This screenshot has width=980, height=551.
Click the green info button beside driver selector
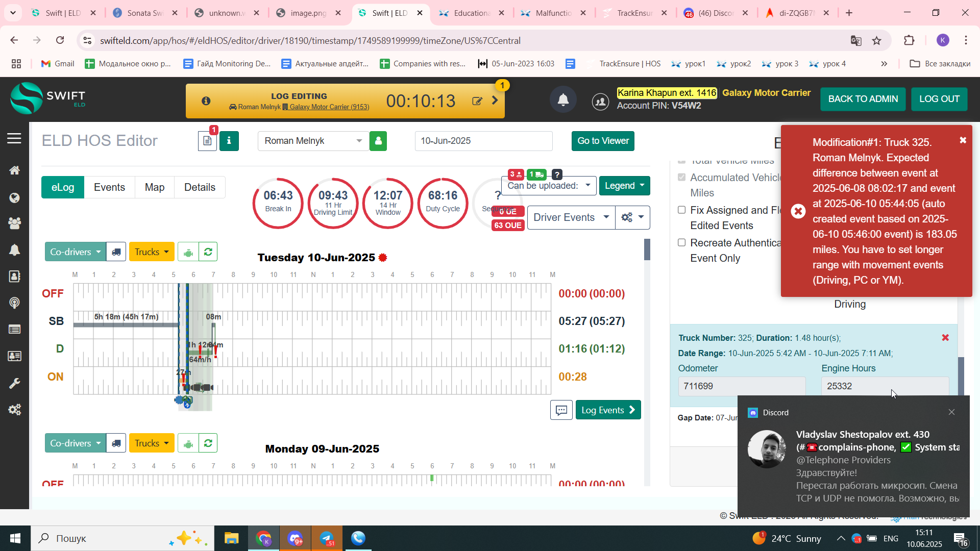pos(229,141)
